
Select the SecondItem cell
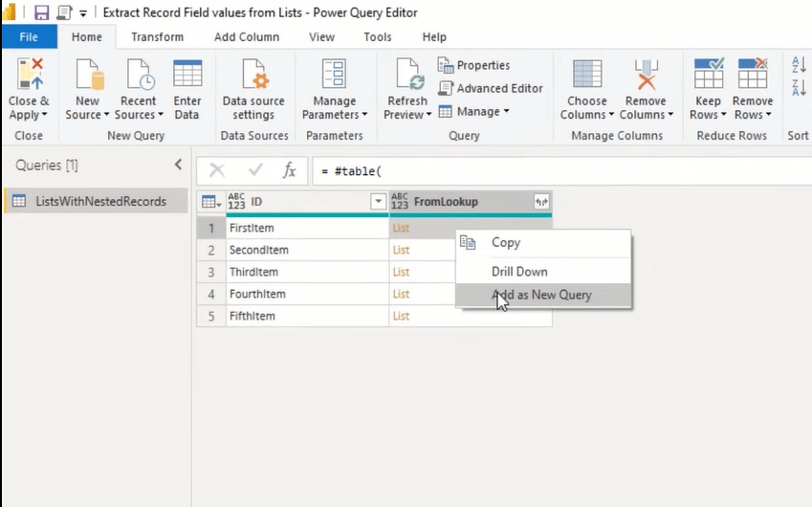pyautogui.click(x=307, y=250)
